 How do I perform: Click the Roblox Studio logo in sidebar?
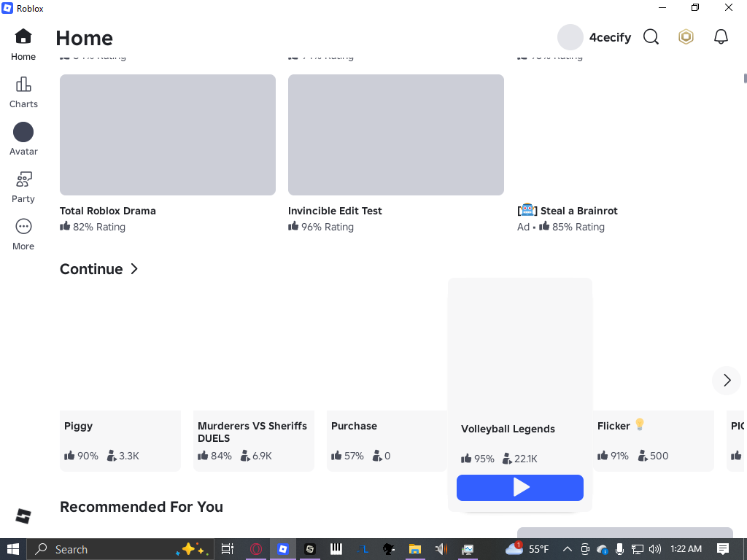[x=23, y=516]
